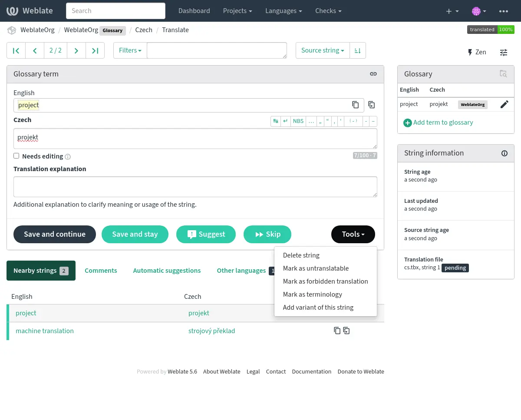Copy permalink icon in Glossary term header
The image size is (521, 420).
click(373, 74)
